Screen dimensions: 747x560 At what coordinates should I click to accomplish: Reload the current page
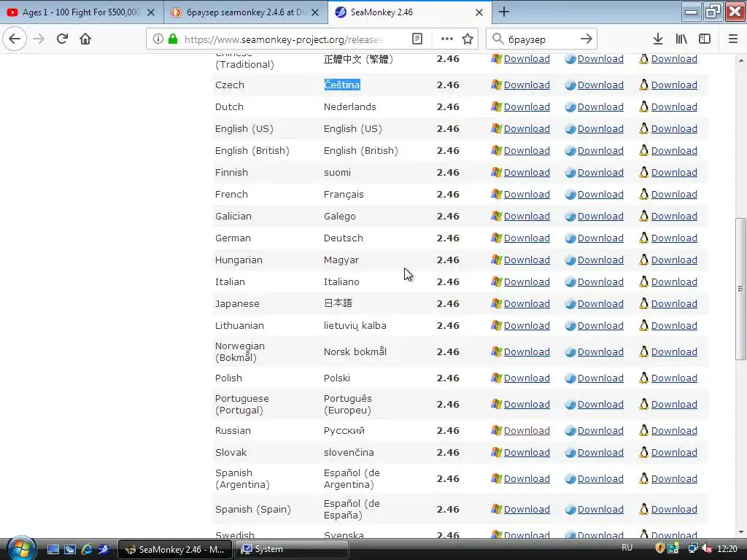(x=63, y=39)
